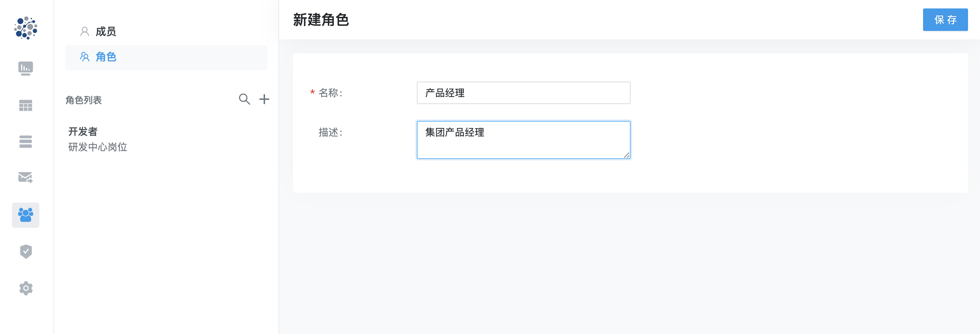This screenshot has width=980, height=334.
Task: Open the security shield icon in sidebar
Action: (x=26, y=251)
